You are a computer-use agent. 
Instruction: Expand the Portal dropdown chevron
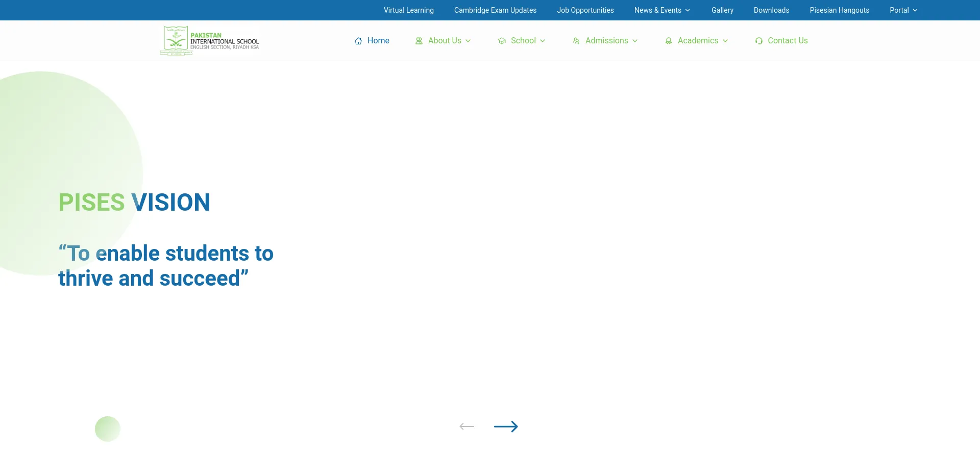(x=915, y=10)
